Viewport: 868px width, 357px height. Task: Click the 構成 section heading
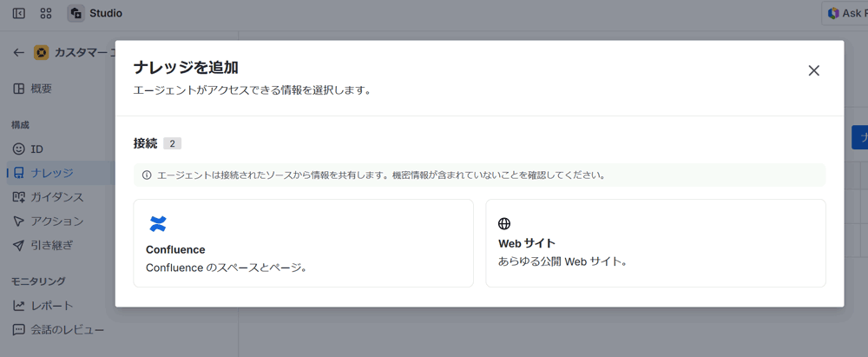(21, 125)
